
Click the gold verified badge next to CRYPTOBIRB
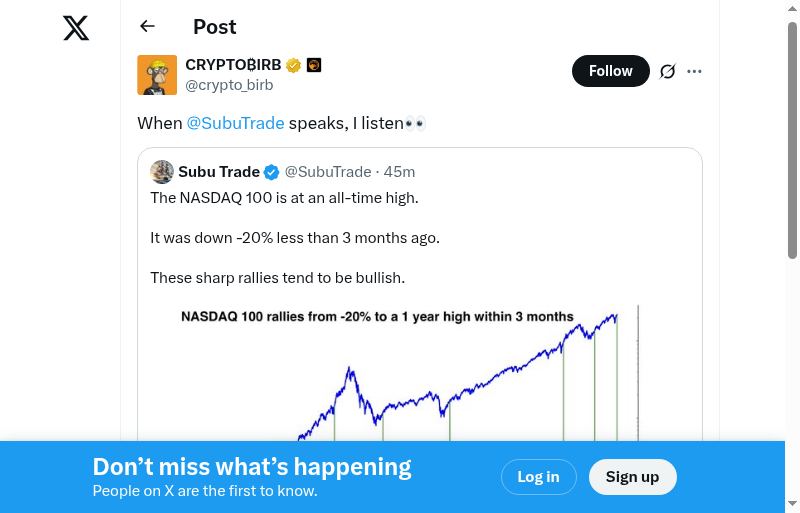pyautogui.click(x=293, y=66)
